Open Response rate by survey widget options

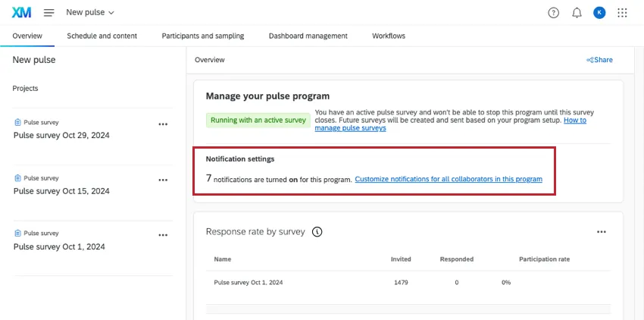(x=601, y=232)
